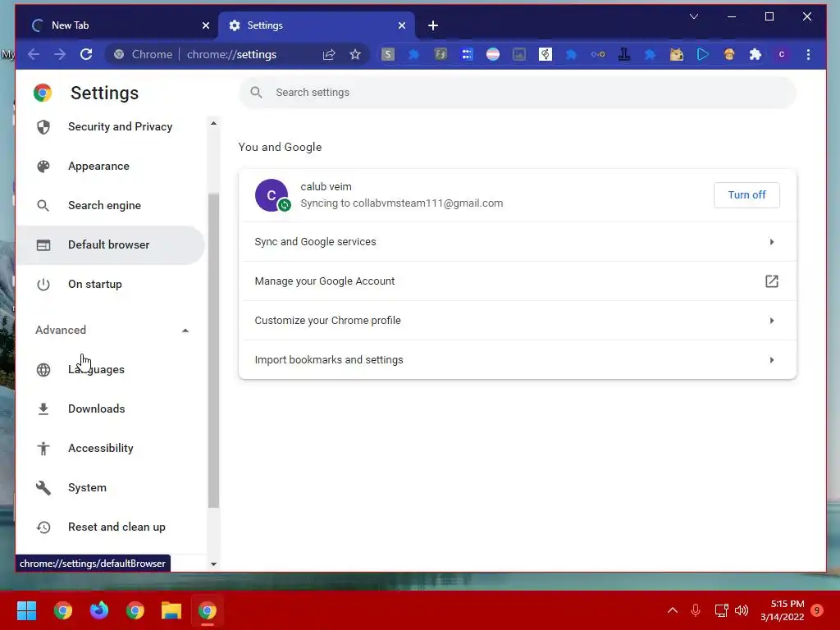Image resolution: width=840 pixels, height=630 pixels.
Task: Click the magnifier icon in Search settings
Action: pyautogui.click(x=256, y=92)
